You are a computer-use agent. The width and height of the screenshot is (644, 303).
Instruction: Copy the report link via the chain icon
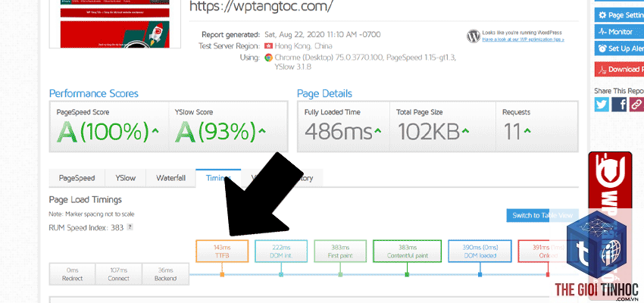(636, 105)
